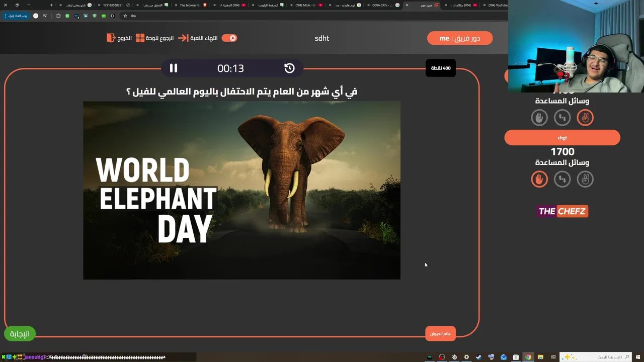Click the end game arrow icon
This screenshot has height=362, width=644.
(183, 38)
